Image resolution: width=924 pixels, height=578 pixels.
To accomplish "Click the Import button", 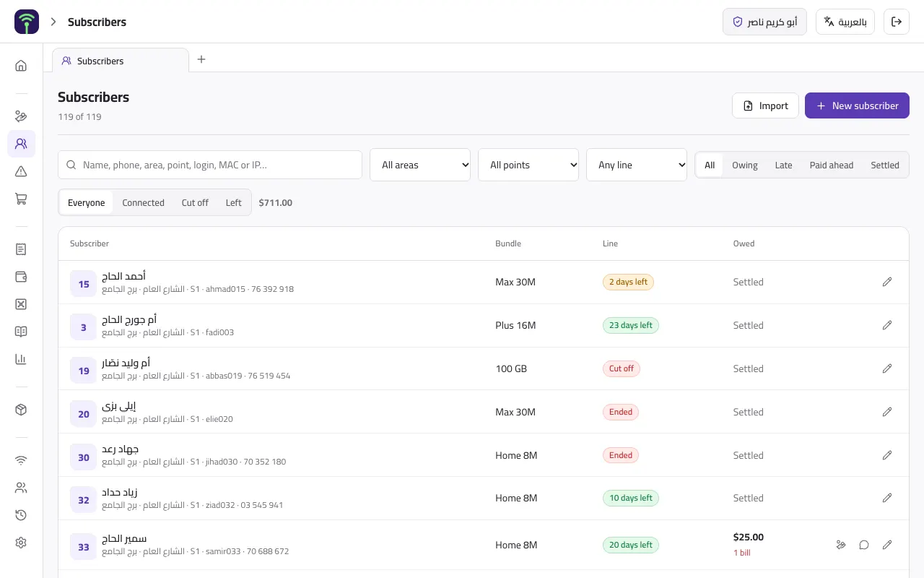I will [765, 105].
